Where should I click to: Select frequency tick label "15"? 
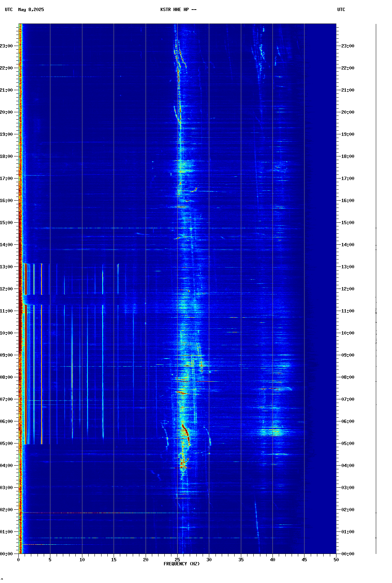click(x=114, y=560)
